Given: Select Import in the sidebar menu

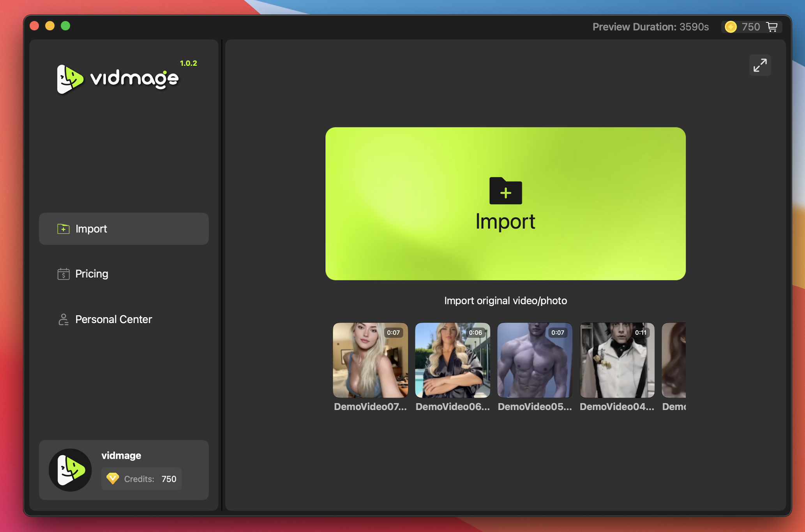Looking at the screenshot, I should (x=124, y=229).
